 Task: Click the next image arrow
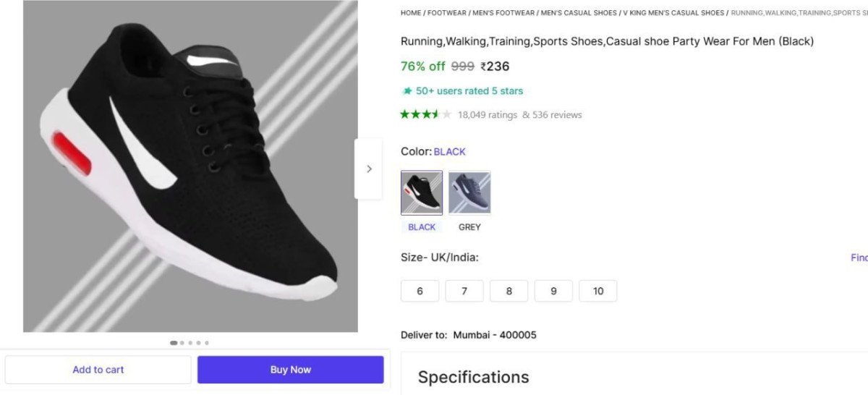click(368, 169)
